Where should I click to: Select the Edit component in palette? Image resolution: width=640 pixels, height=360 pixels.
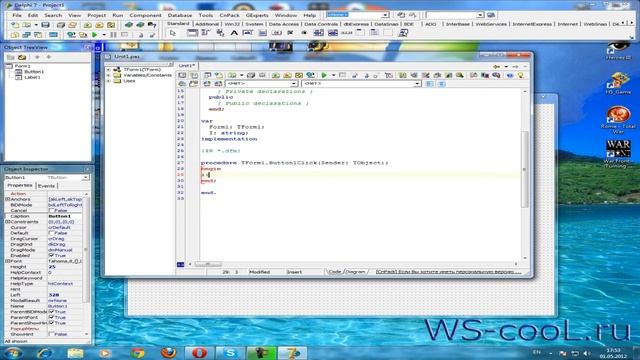tap(248, 33)
